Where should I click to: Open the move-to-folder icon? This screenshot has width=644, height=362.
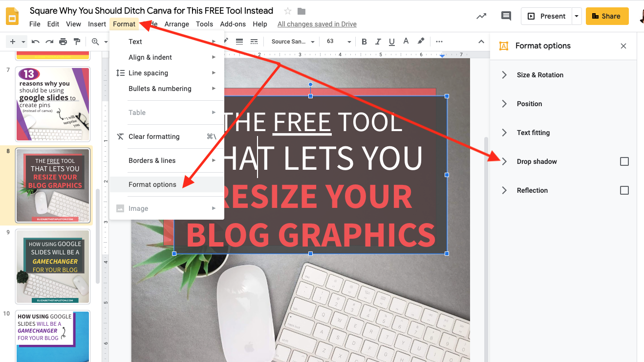point(301,11)
